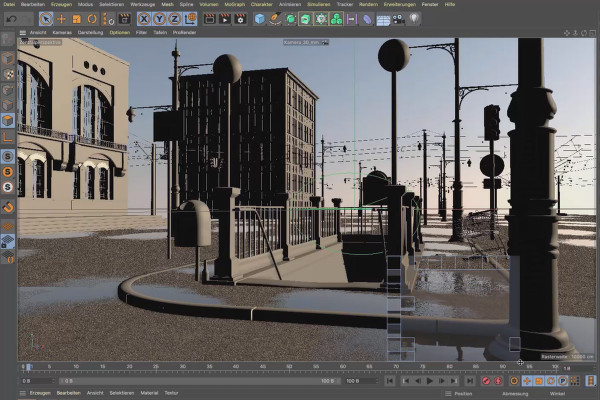Open material manager Textur menu
The height and width of the screenshot is (400, 600).
pos(171,393)
